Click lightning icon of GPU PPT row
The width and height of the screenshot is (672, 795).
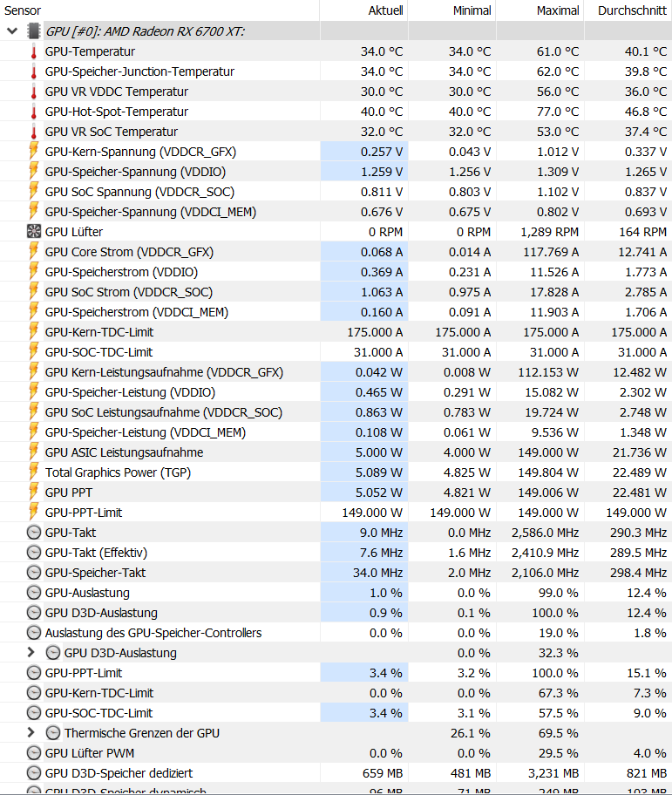(x=33, y=493)
